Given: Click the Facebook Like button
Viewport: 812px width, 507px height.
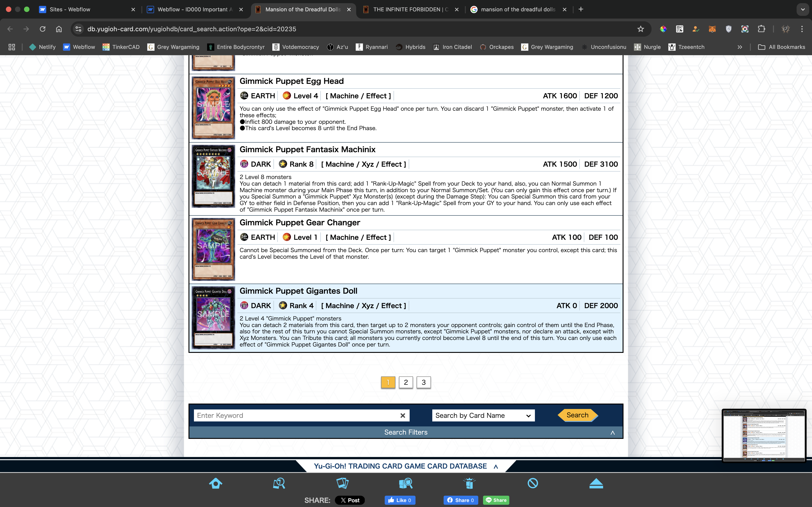Looking at the screenshot, I should point(400,500).
